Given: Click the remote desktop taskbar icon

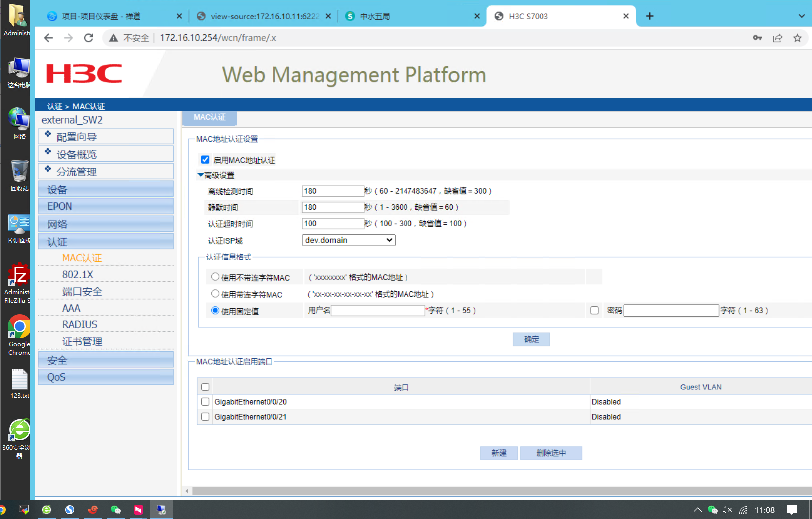Looking at the screenshot, I should (x=161, y=509).
